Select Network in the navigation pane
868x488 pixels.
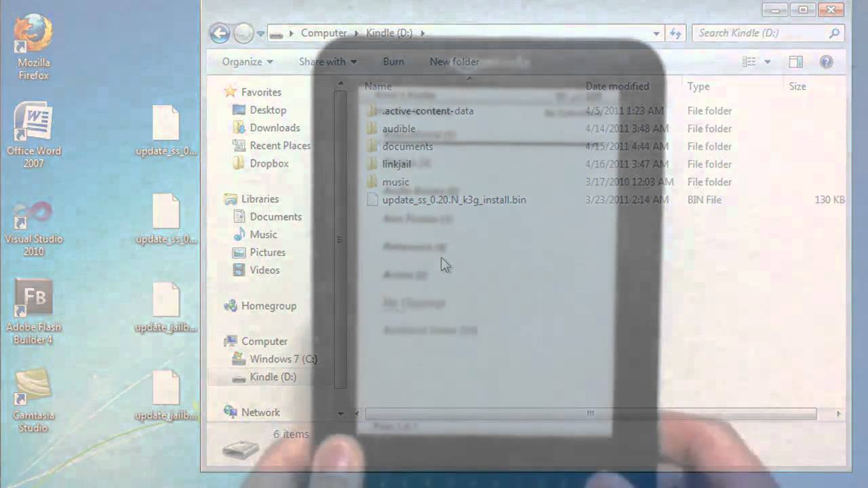tap(260, 412)
